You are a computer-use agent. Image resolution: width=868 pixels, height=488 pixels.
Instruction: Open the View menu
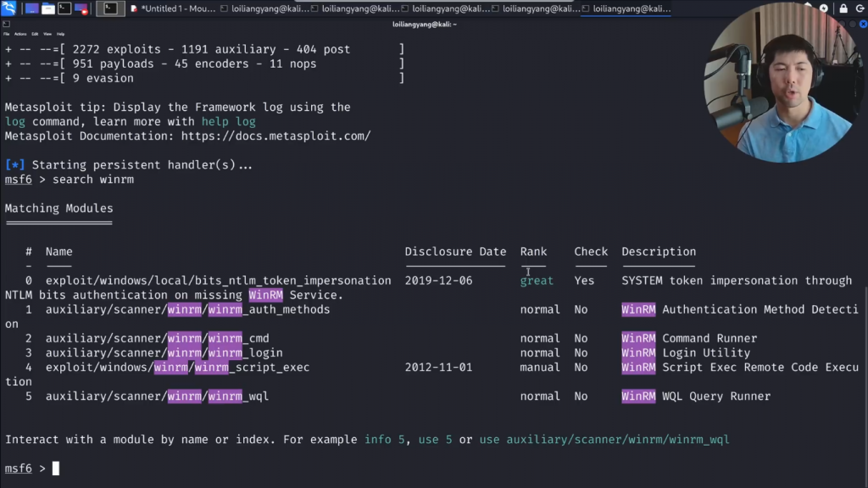click(x=47, y=34)
